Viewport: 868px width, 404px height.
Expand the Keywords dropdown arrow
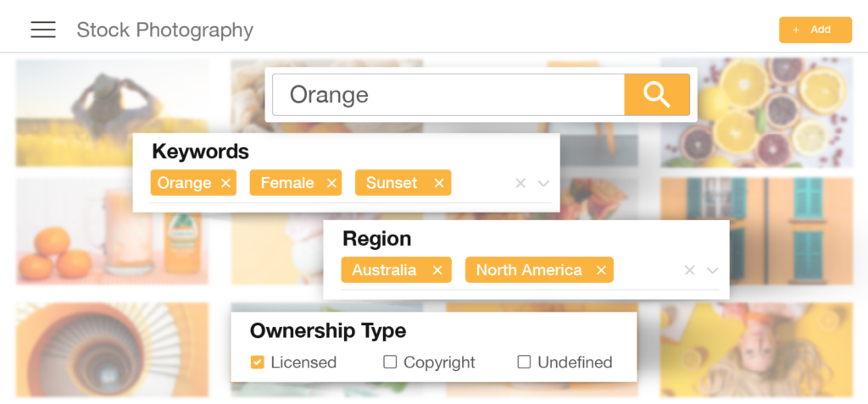point(543,183)
